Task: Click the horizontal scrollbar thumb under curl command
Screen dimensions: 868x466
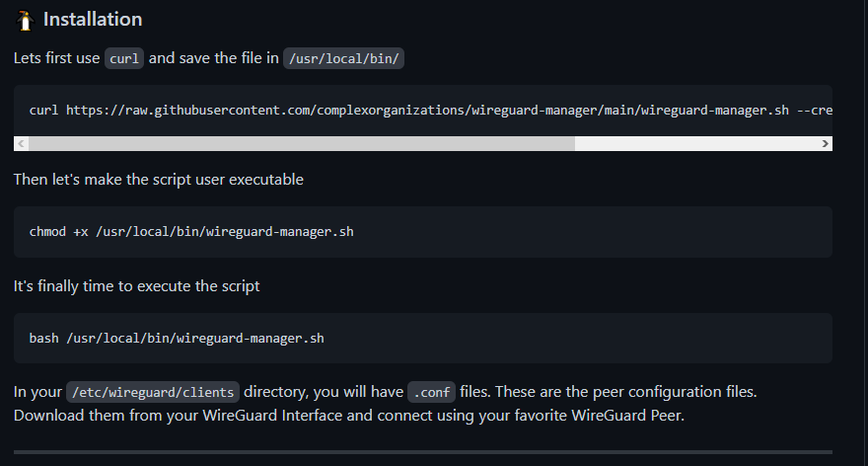Action: [302, 143]
